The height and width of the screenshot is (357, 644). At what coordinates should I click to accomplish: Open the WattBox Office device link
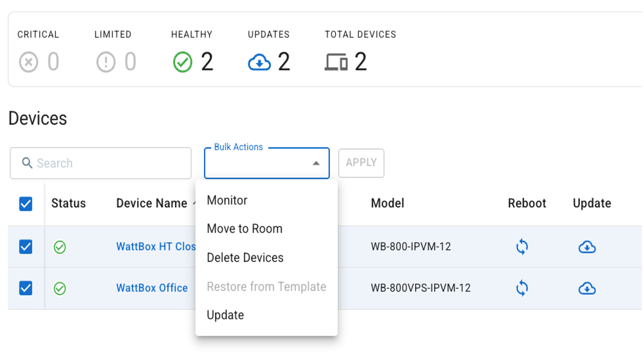(x=152, y=288)
